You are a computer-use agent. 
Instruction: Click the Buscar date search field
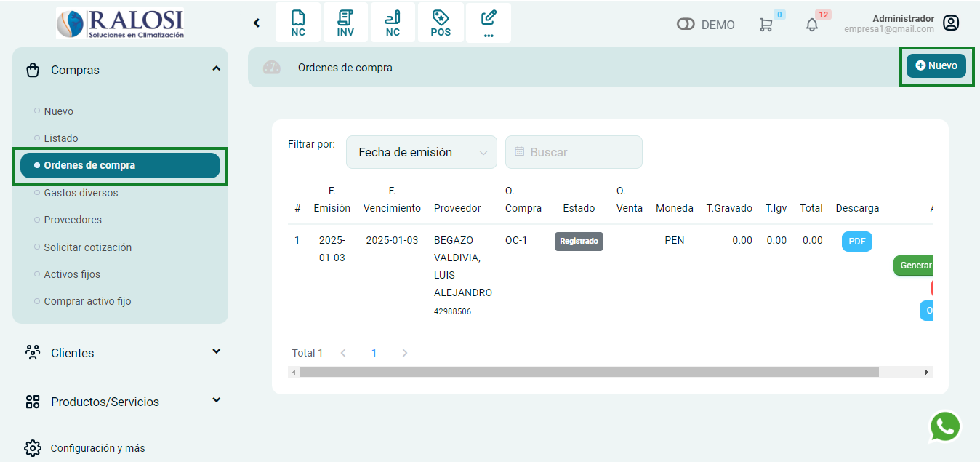(574, 152)
